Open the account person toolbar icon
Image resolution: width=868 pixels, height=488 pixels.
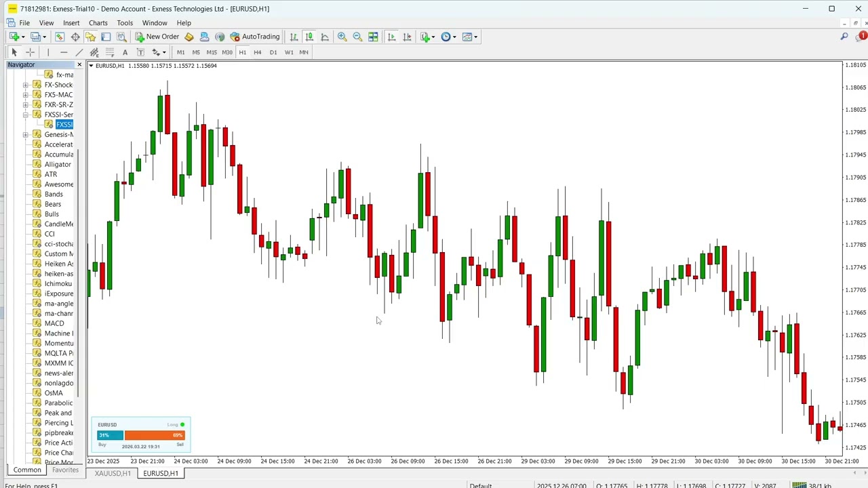point(204,37)
